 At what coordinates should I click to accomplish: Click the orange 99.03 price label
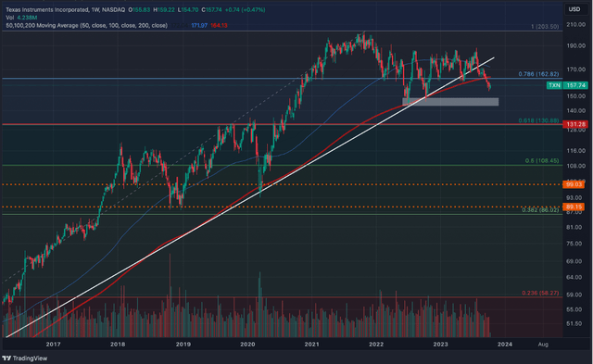pyautogui.click(x=574, y=184)
